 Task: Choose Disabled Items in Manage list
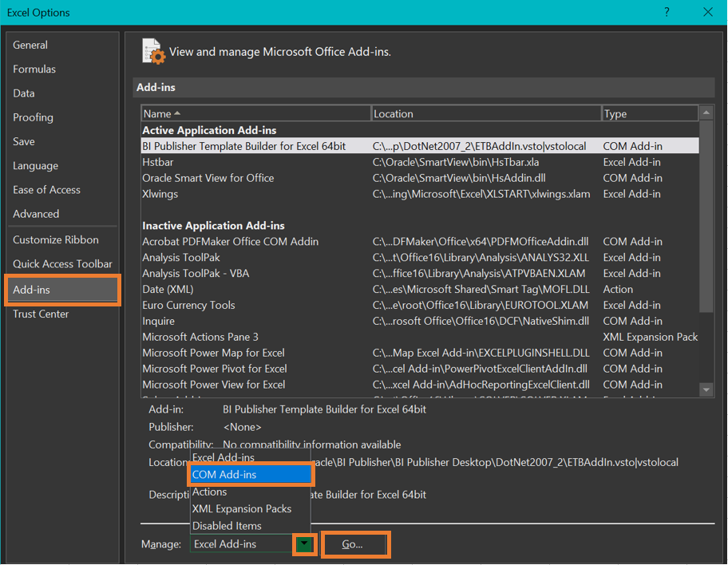[x=227, y=526]
